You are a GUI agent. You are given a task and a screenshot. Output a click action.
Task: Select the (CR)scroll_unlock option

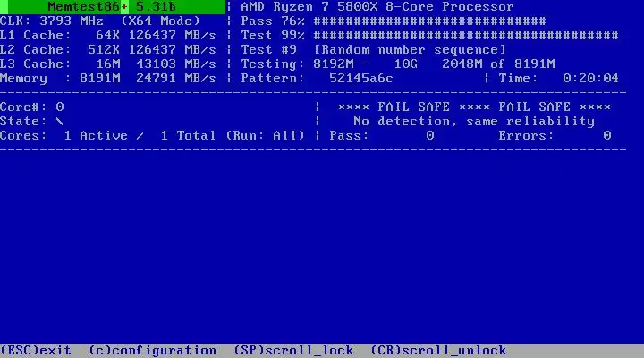(438, 350)
